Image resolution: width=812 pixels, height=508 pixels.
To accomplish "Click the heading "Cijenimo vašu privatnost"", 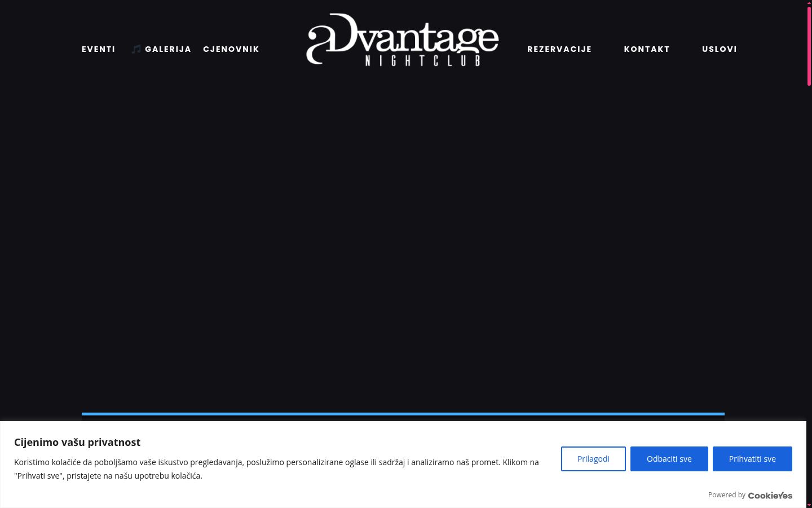I will point(77,443).
